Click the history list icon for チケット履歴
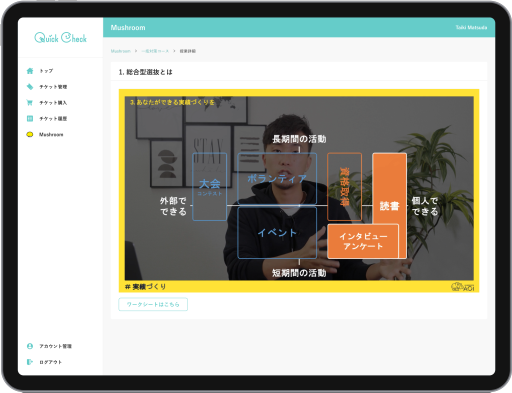Image resolution: width=512 pixels, height=393 pixels. [x=30, y=118]
